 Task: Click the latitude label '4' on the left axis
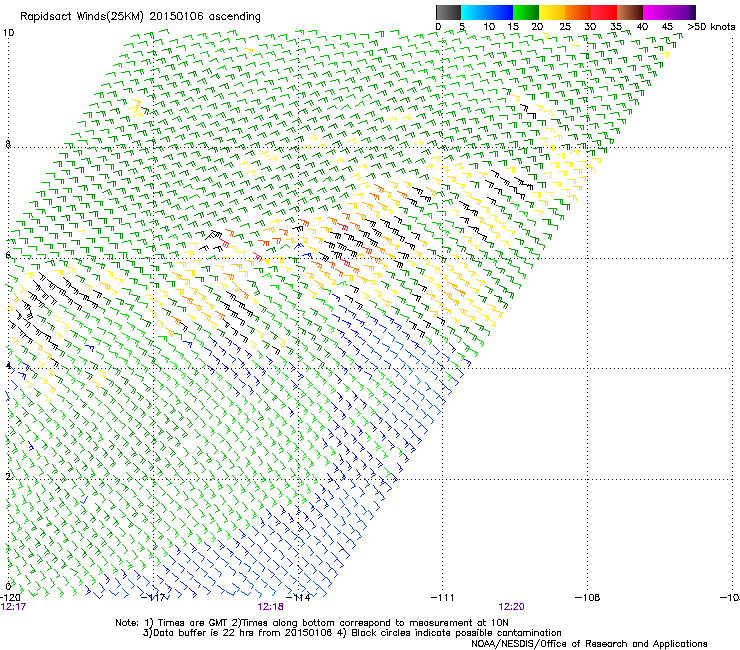8,365
